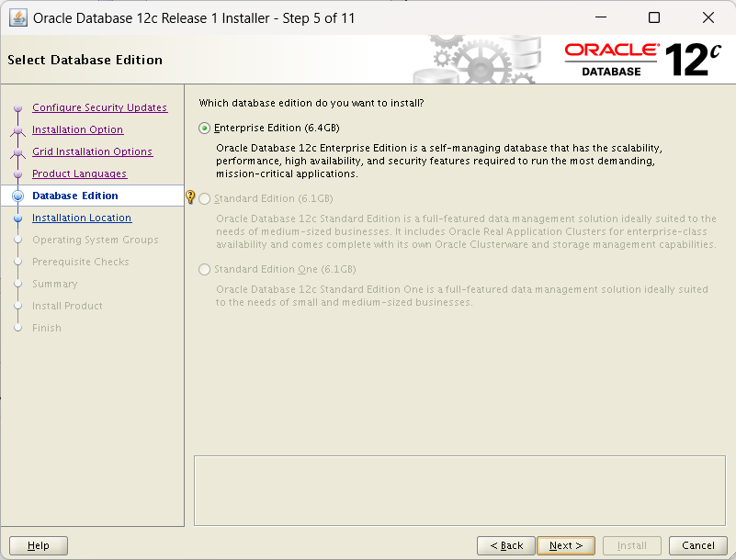Click the Oracle Database 12c logo

point(642,60)
